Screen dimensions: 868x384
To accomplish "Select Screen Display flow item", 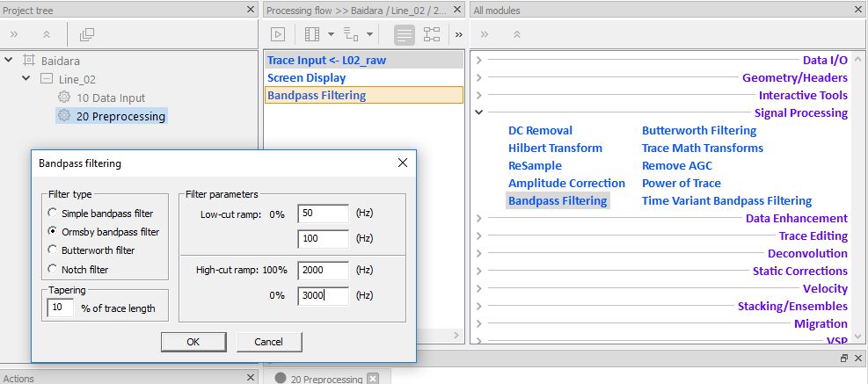I will pos(364,77).
